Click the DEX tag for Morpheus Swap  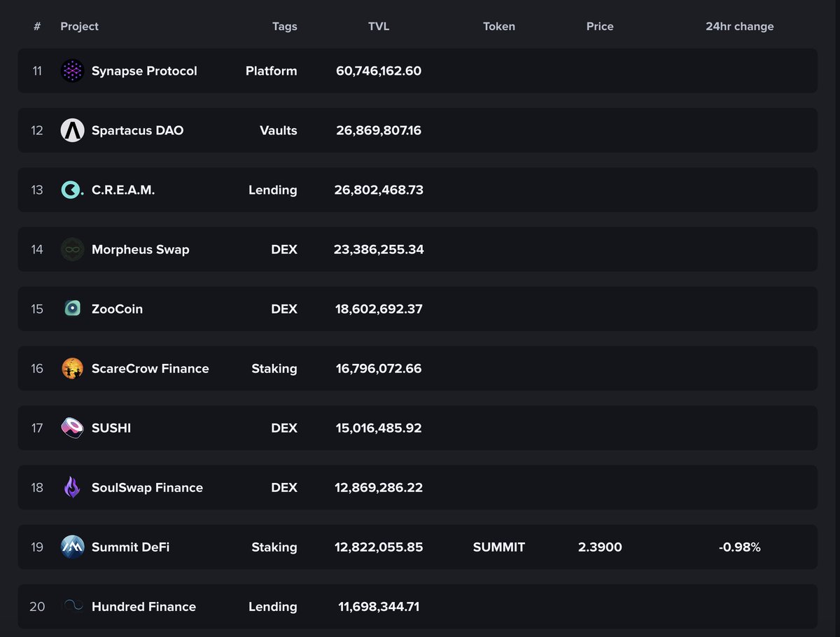click(x=284, y=249)
